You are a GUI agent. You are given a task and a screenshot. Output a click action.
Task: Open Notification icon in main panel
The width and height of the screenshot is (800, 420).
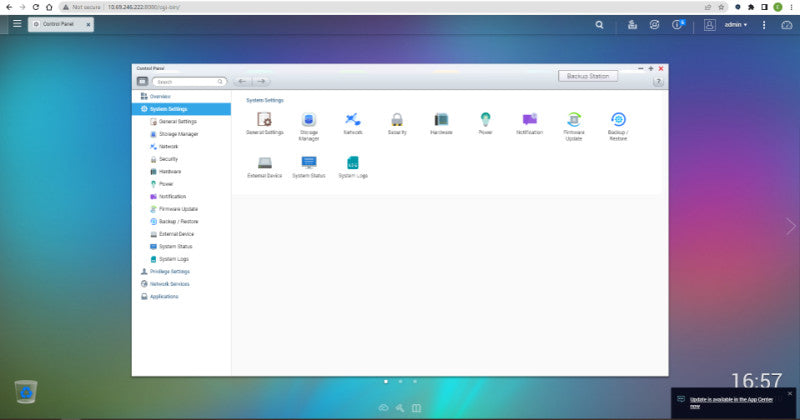pos(530,119)
